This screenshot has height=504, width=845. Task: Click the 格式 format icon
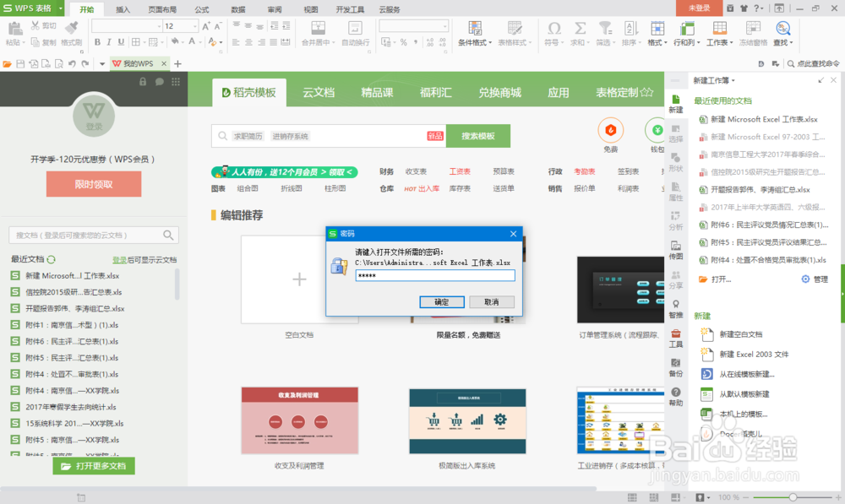pyautogui.click(x=657, y=28)
